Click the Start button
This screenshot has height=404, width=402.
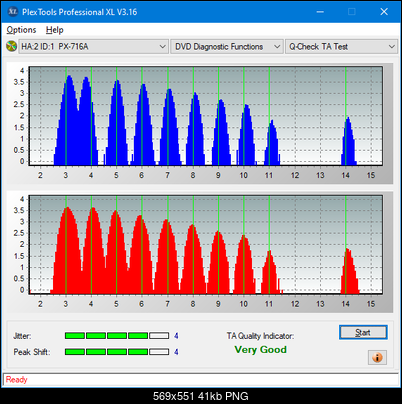point(363,332)
